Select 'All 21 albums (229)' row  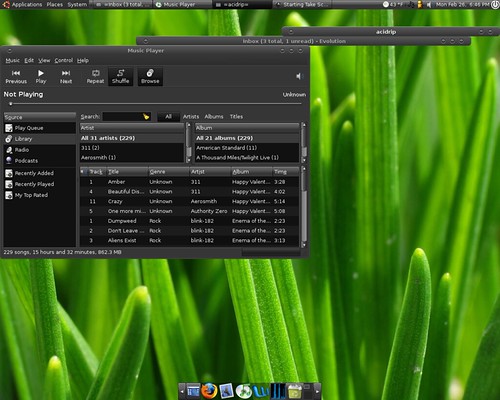pyautogui.click(x=247, y=138)
